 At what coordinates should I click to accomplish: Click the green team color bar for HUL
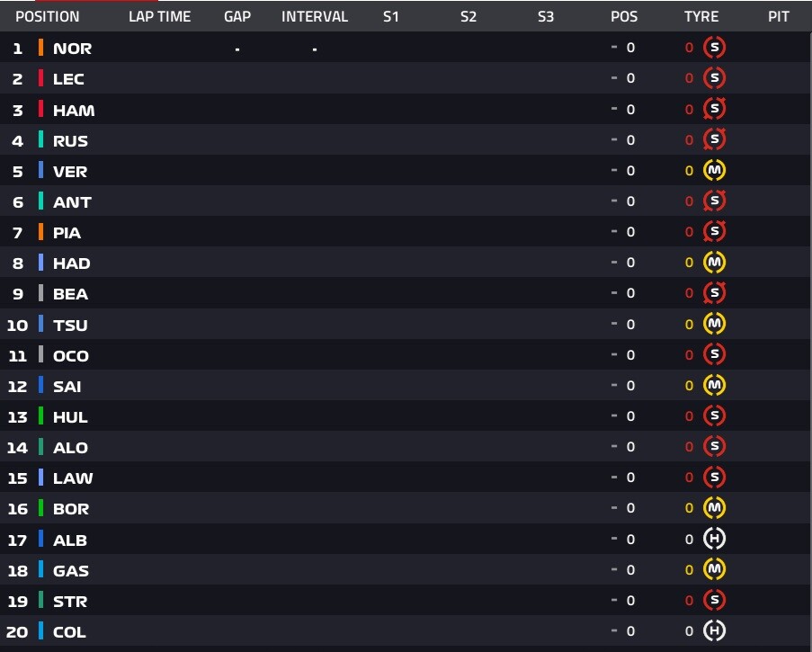[40, 416]
